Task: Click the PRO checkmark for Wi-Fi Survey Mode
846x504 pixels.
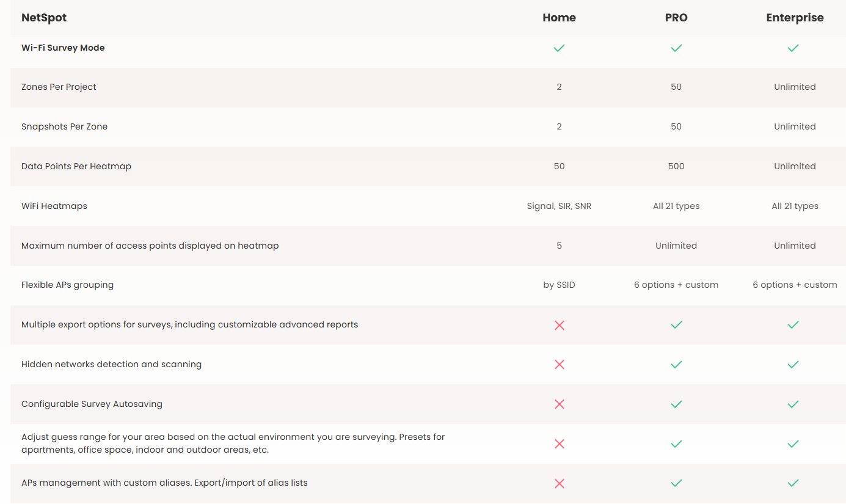Action: pyautogui.click(x=676, y=48)
